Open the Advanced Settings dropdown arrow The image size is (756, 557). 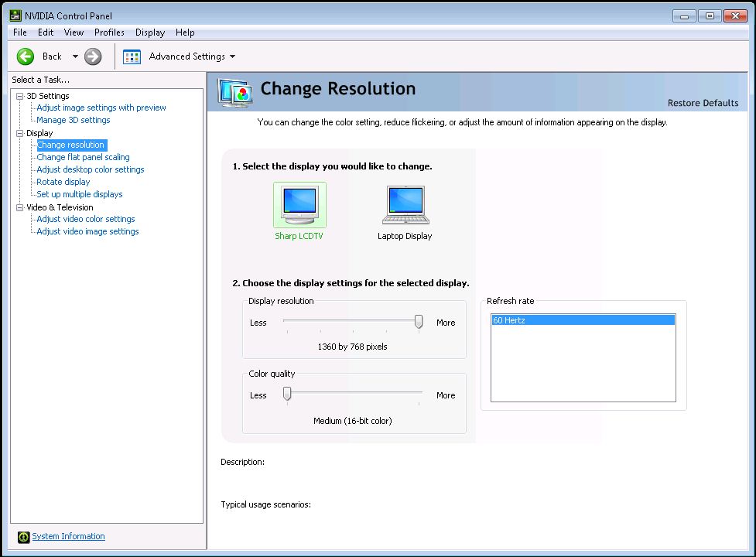point(232,56)
